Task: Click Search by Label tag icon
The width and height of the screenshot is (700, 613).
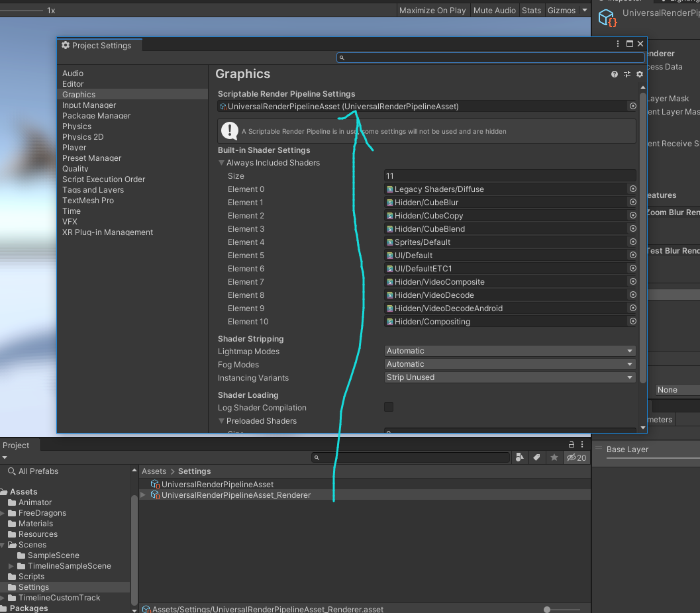Action: click(537, 457)
